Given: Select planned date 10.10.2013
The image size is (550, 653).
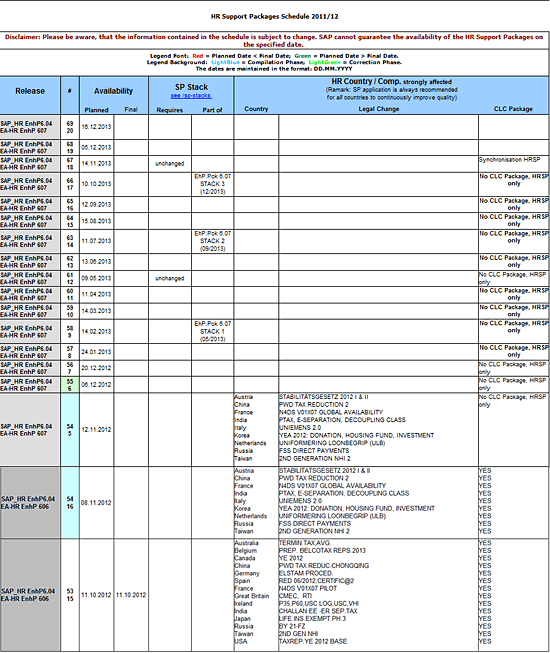Looking at the screenshot, I should (x=96, y=184).
